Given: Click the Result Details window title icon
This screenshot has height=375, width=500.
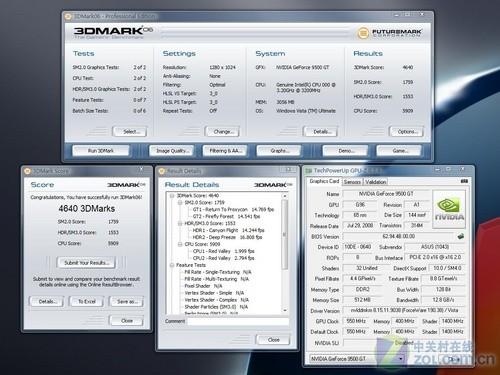Looking at the screenshot, I should [162, 171].
